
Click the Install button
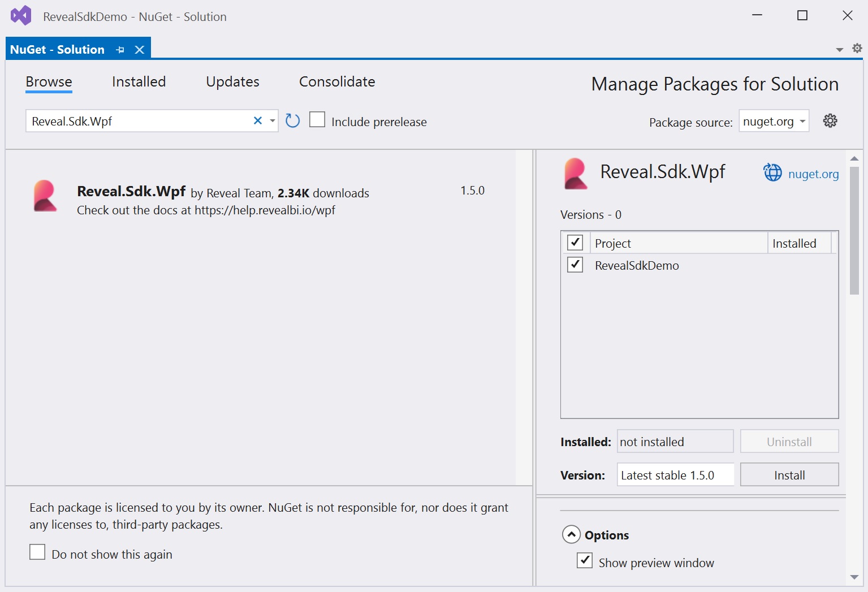coord(789,475)
